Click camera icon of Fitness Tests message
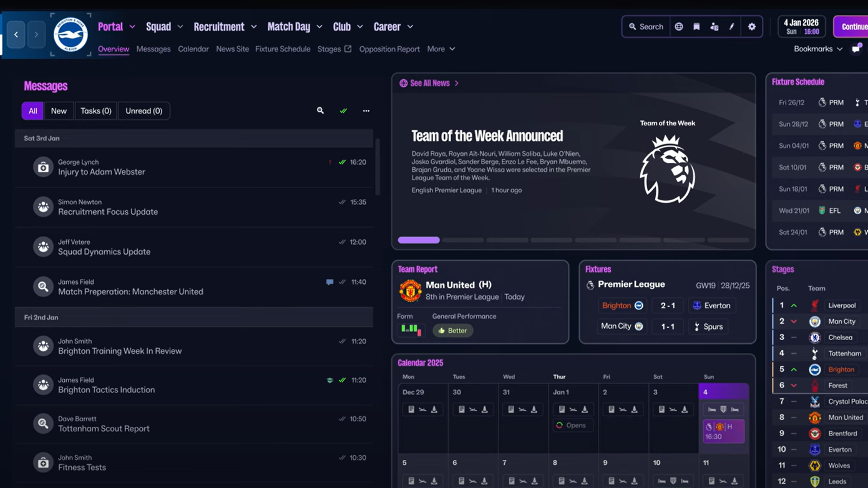Screen dimensions: 868x488 tap(43, 462)
